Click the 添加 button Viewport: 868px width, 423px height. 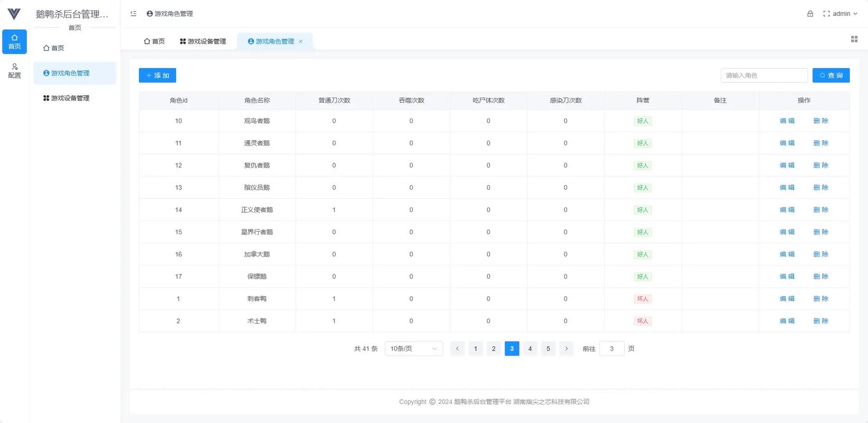pyautogui.click(x=158, y=76)
